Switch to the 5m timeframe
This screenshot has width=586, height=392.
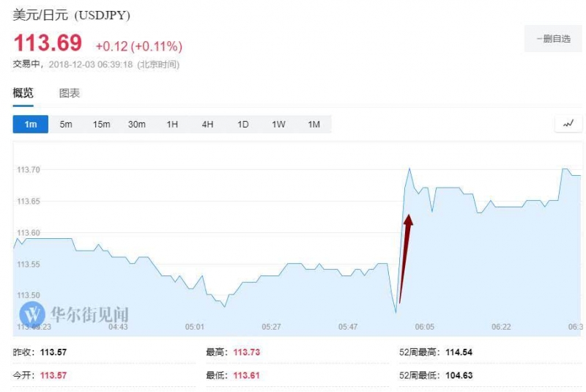[66, 124]
